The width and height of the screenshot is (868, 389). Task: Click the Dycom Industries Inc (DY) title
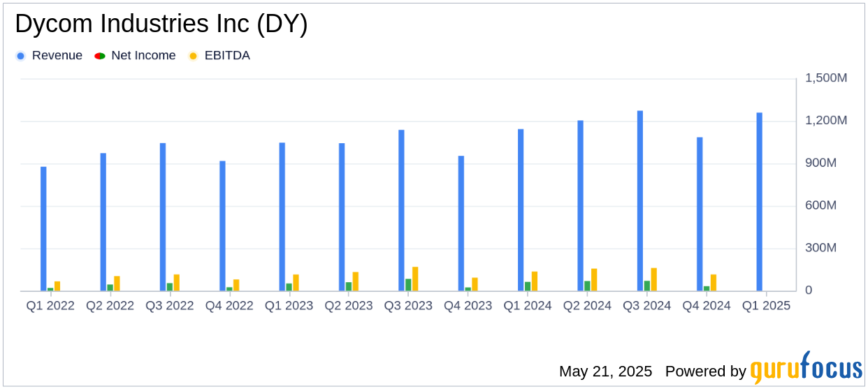[161, 24]
